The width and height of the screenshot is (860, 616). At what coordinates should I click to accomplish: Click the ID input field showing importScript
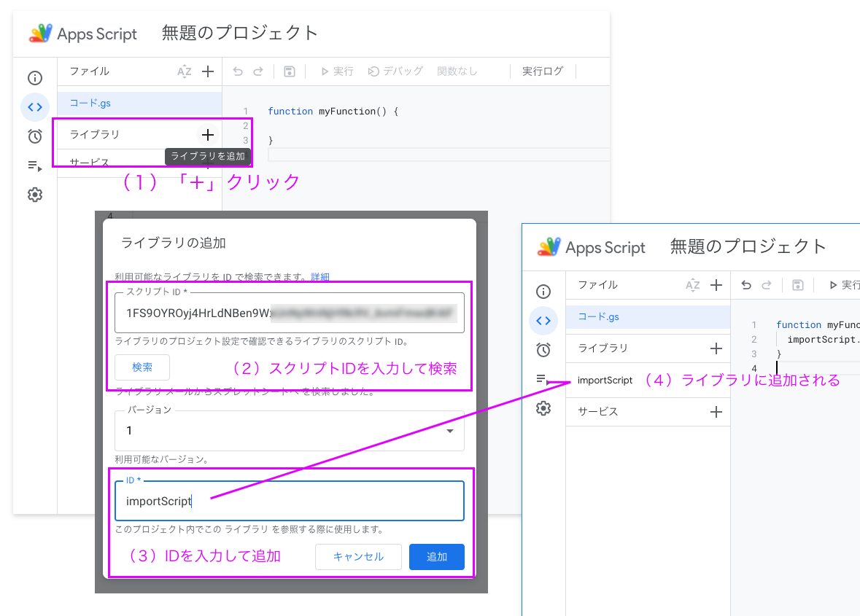tap(289, 501)
